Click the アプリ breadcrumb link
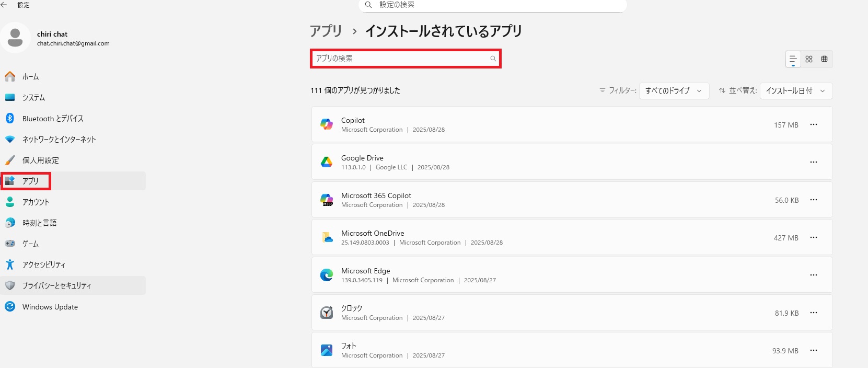The image size is (868, 368). point(326,31)
